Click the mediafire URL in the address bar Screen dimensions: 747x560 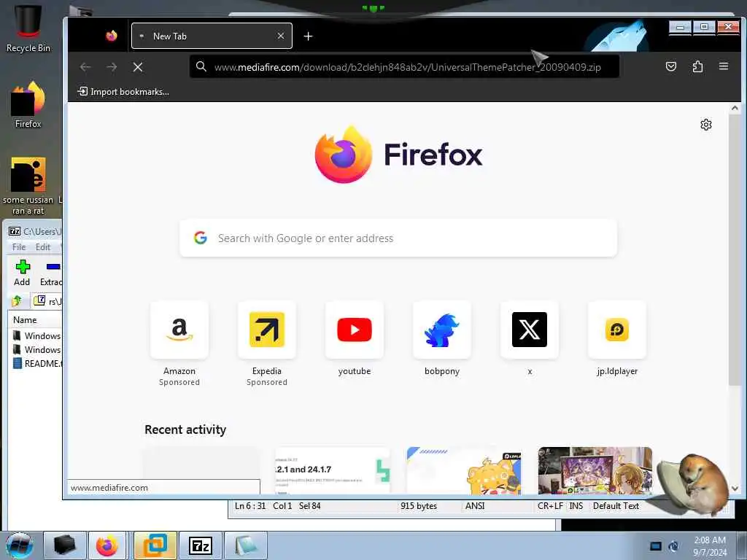[x=407, y=67]
